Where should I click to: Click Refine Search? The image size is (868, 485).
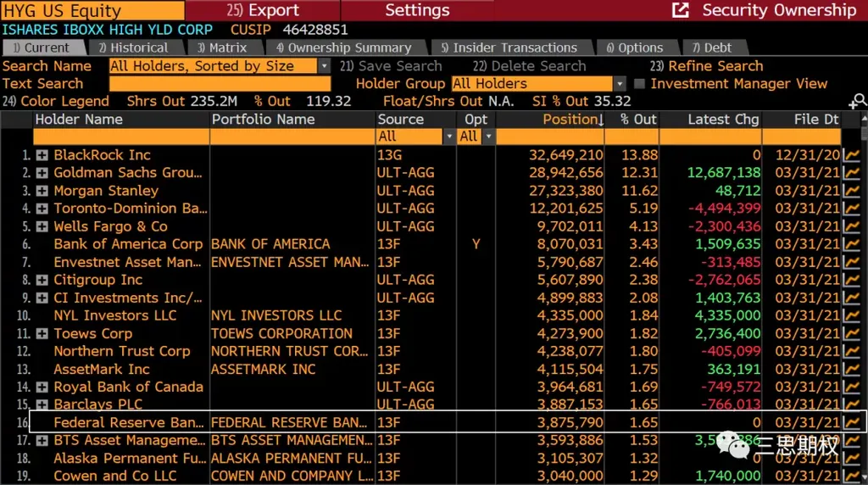click(706, 66)
